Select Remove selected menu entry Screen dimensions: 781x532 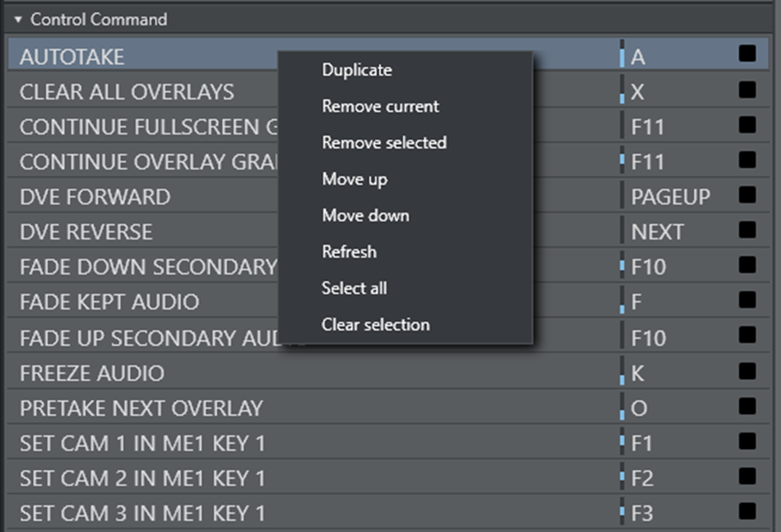click(384, 143)
